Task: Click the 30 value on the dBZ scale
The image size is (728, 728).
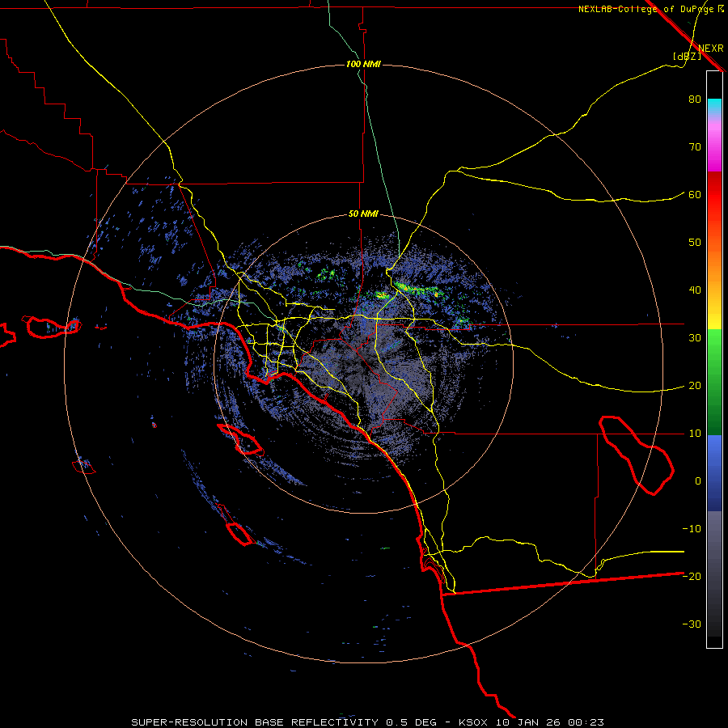Action: pyautogui.click(x=695, y=338)
